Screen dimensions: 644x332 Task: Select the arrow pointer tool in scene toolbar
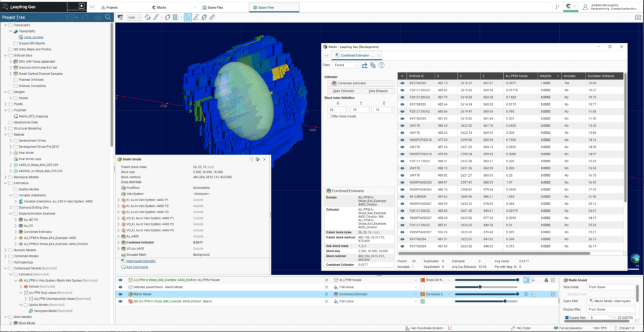pos(187,17)
